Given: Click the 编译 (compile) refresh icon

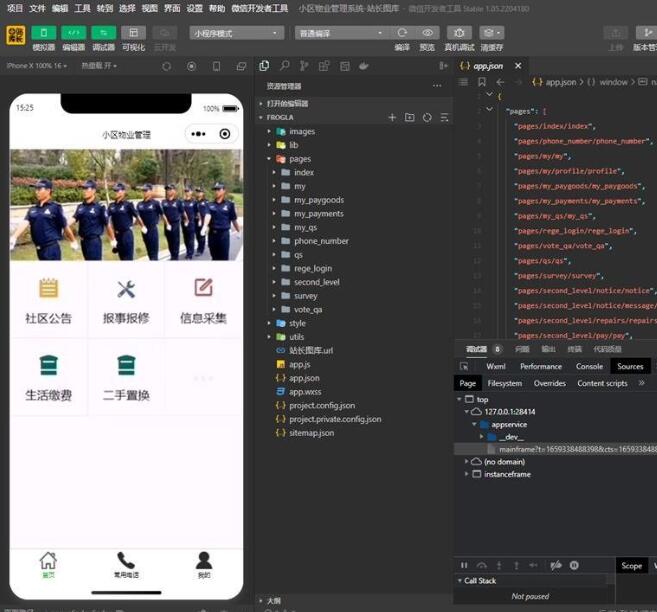Looking at the screenshot, I should click(x=402, y=33).
